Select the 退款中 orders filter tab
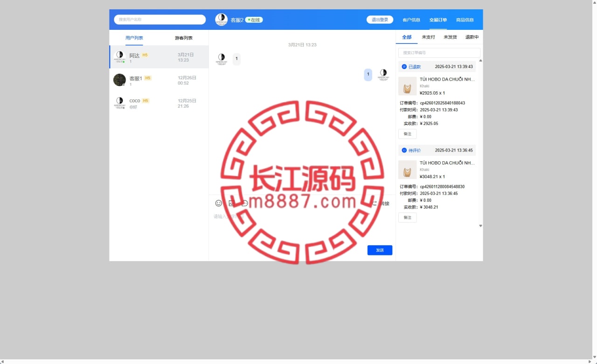The width and height of the screenshot is (597, 364). click(x=472, y=37)
